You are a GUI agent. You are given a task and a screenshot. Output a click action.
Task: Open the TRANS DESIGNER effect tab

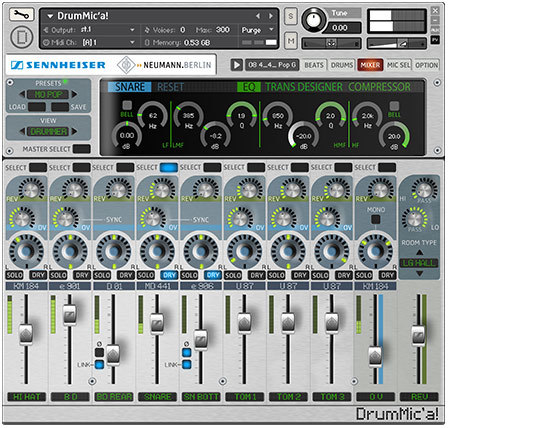(x=304, y=87)
